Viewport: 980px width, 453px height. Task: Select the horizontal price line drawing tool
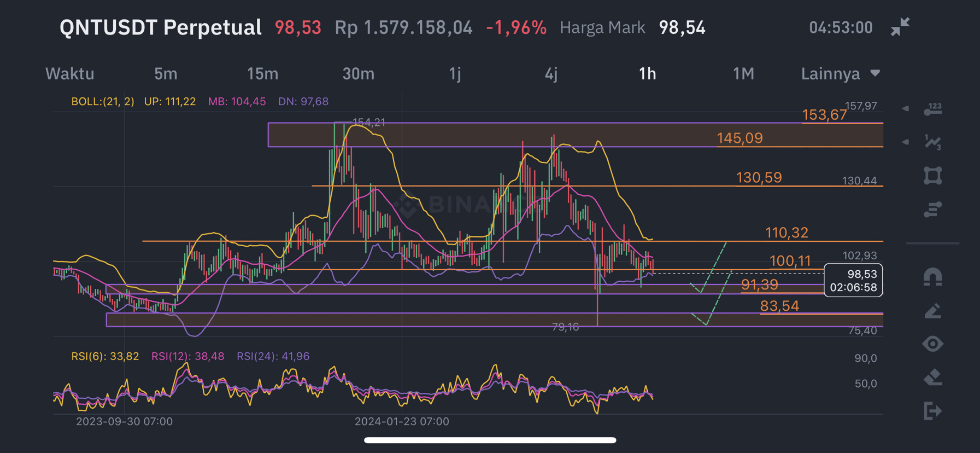pos(932,109)
